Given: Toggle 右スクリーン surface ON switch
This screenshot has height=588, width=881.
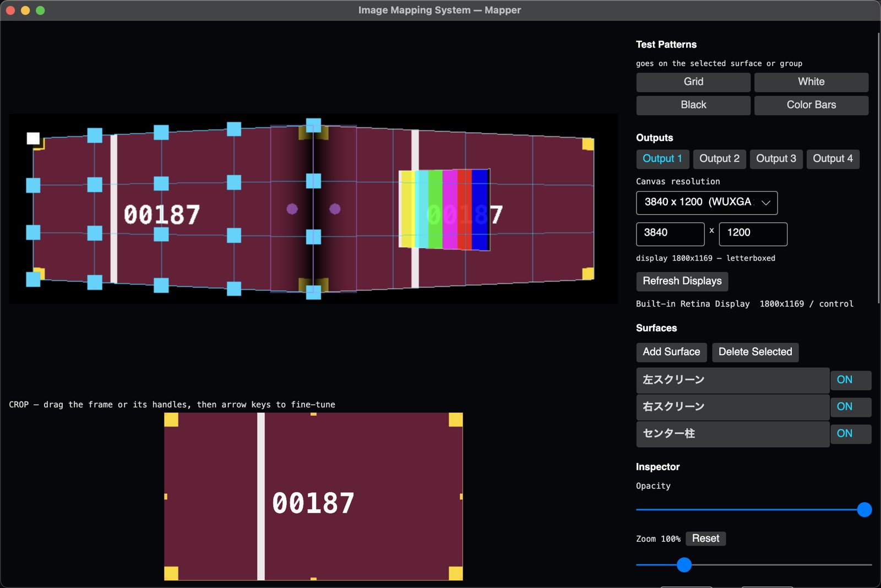Looking at the screenshot, I should [x=850, y=407].
